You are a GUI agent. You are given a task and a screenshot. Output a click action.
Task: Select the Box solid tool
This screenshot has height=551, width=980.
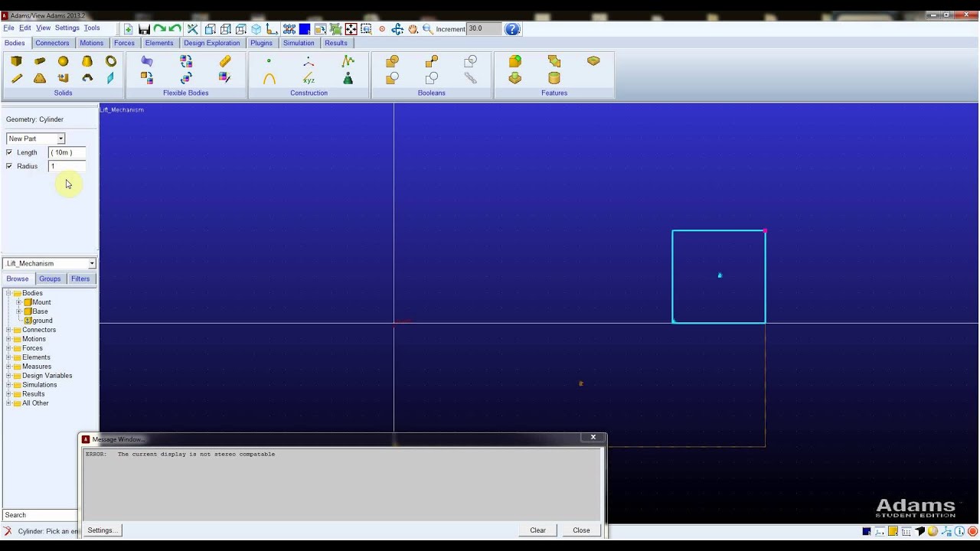click(x=16, y=61)
